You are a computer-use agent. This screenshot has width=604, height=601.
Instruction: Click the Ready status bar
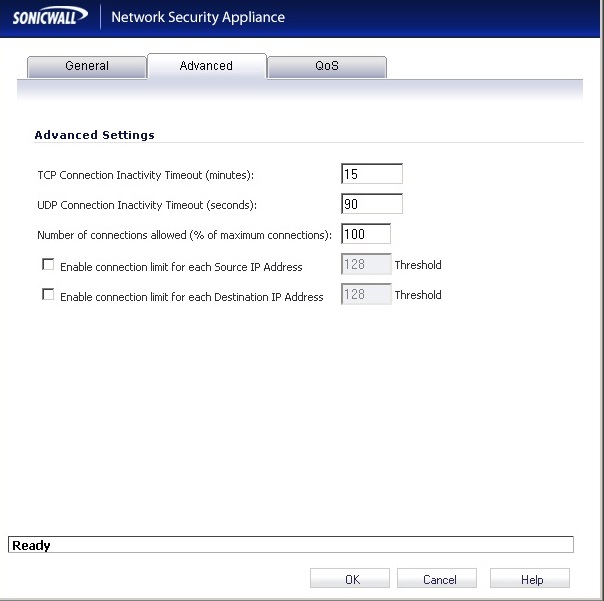291,545
